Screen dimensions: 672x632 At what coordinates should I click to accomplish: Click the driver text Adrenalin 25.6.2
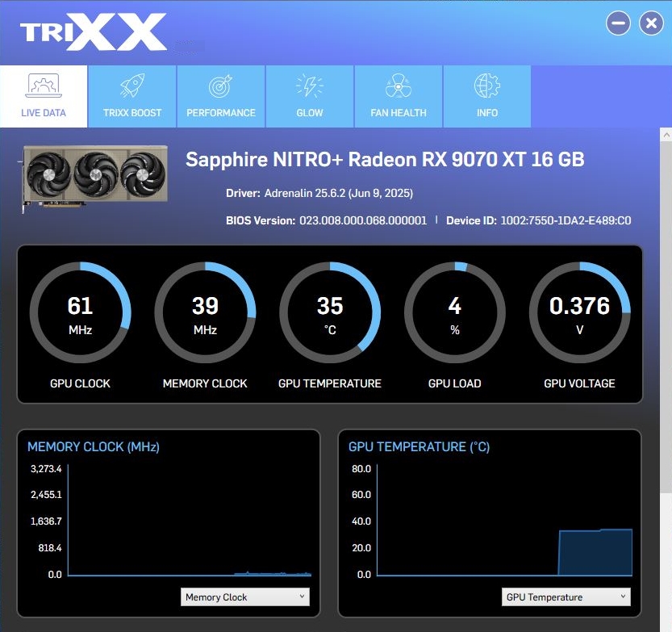point(339,193)
